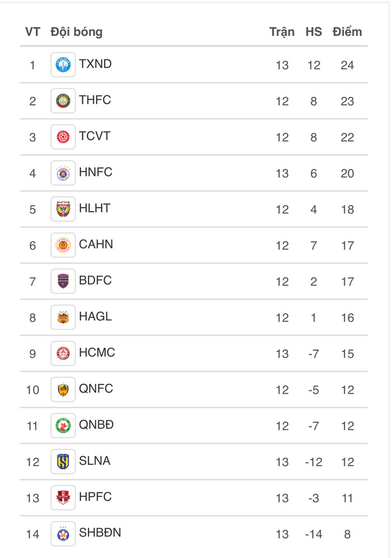
Task: Tap the CAHN club logo
Action: [x=63, y=245]
